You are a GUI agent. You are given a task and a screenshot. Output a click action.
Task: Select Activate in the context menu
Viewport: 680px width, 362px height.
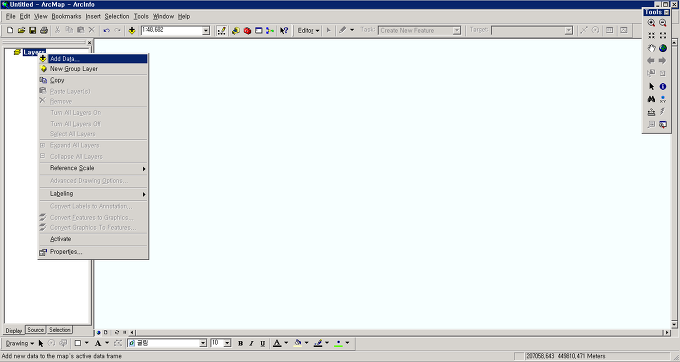(x=93, y=239)
